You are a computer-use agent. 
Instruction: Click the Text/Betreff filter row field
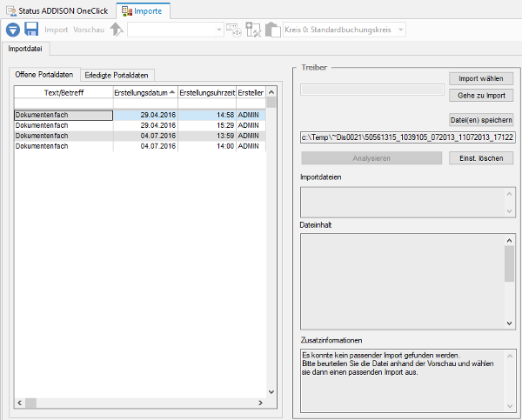64,103
